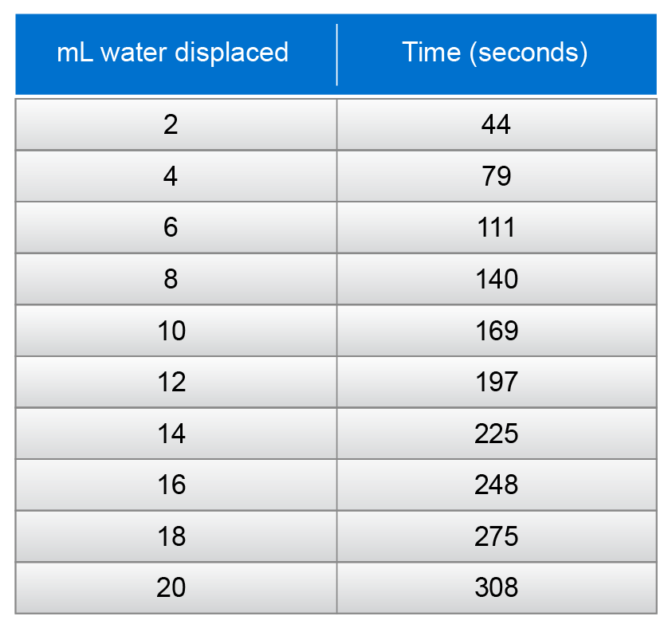Select the cell showing 44 seconds
Viewport: 672px width, 628px height.
click(496, 124)
